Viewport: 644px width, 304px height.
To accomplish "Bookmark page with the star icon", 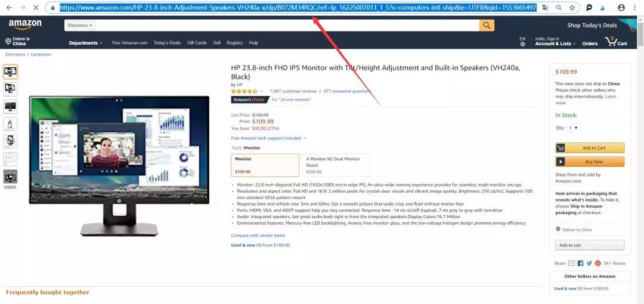I will pyautogui.click(x=572, y=7).
